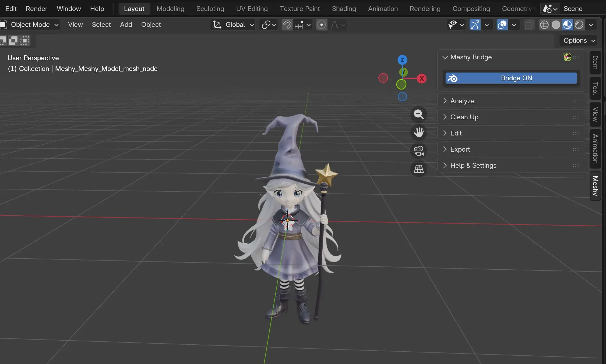
Task: Click the negative X axis gizmo circle
Action: click(383, 78)
